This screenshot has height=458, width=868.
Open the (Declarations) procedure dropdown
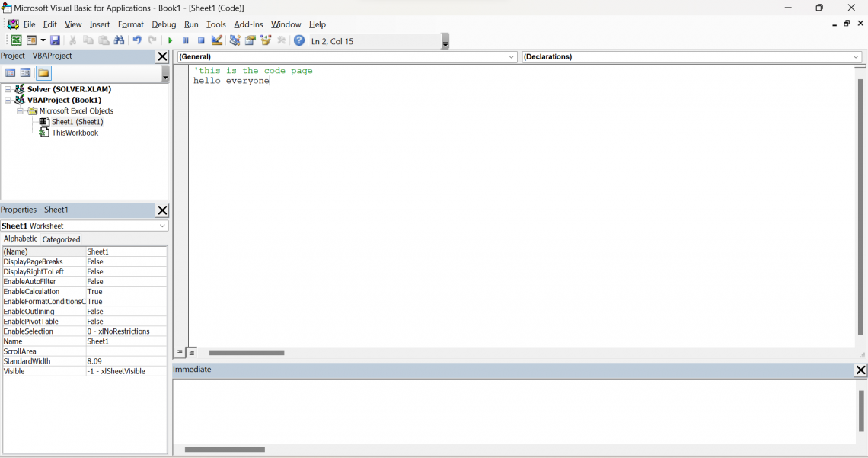(x=857, y=57)
